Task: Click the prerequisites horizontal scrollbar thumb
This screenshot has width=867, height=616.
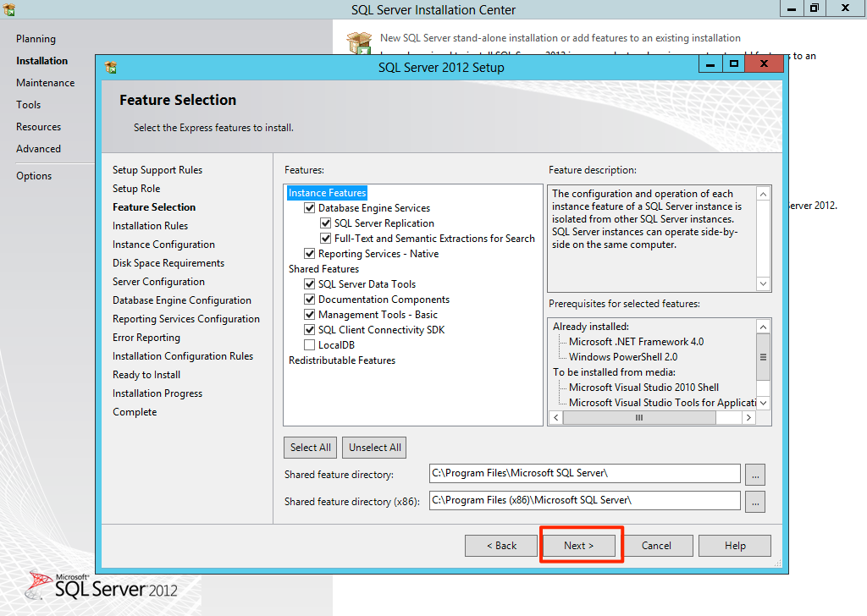Action: pyautogui.click(x=639, y=418)
